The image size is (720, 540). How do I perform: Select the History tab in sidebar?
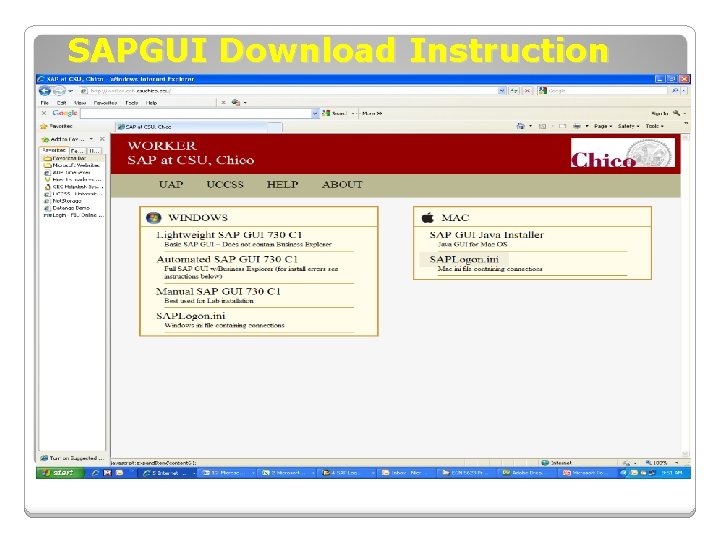94,151
